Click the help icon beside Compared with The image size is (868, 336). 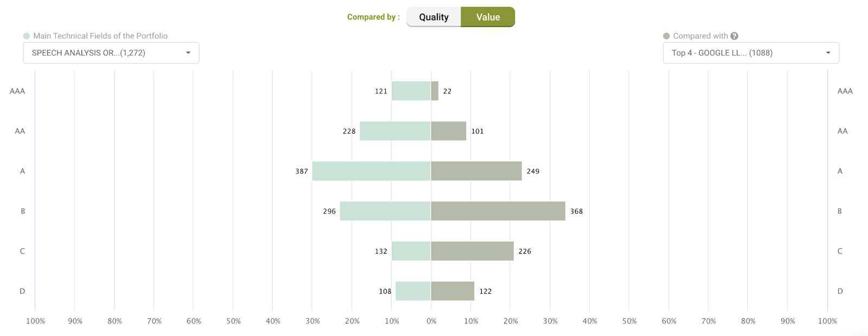tap(734, 36)
